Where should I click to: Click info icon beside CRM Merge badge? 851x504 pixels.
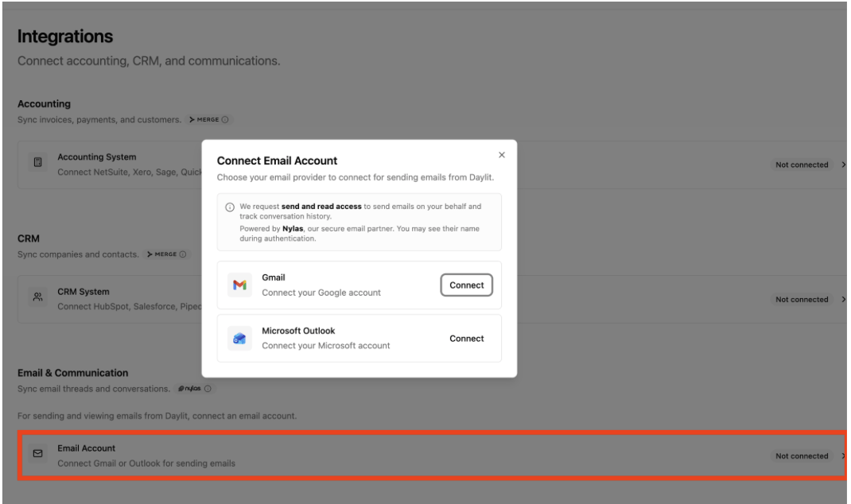(183, 254)
